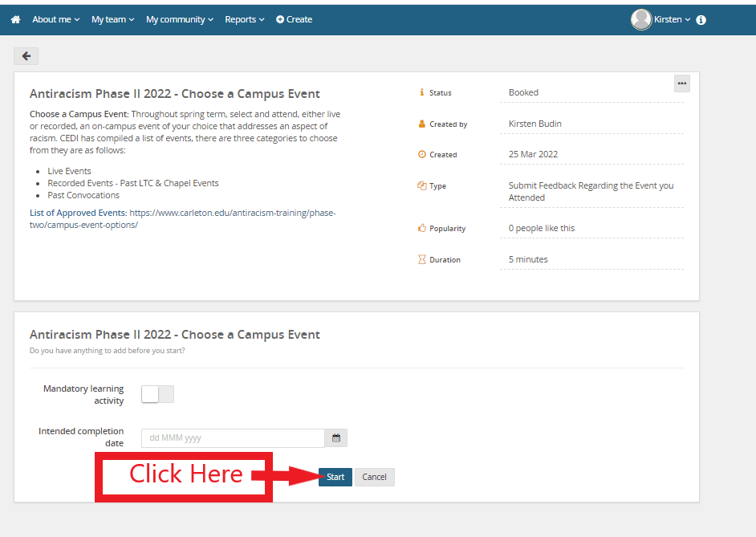Screen dimensions: 756x537
Task: Click the List of Approved Events label
Action: [x=78, y=213]
